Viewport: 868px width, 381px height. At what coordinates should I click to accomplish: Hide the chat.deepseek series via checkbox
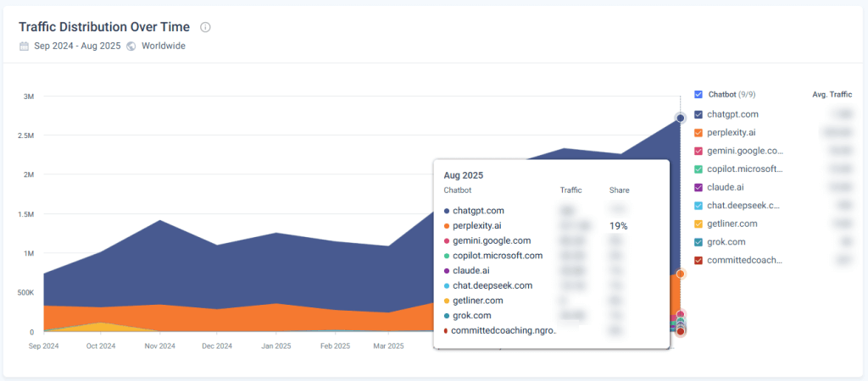[x=698, y=205]
